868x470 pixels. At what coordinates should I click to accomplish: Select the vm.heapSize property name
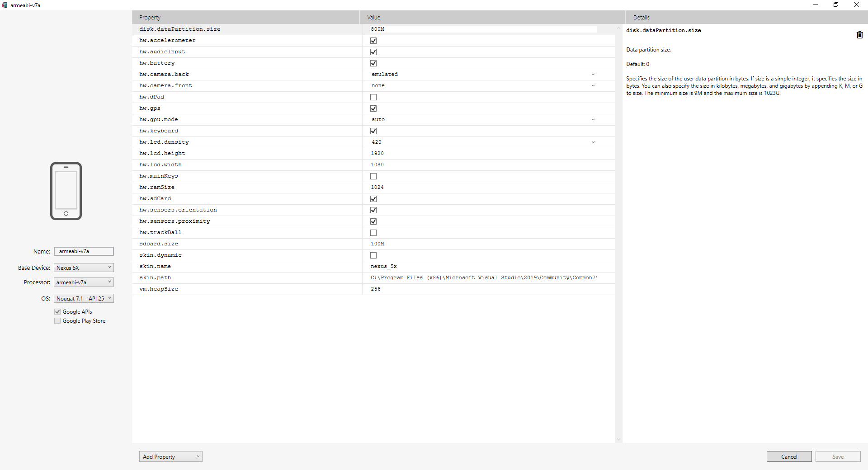(159, 289)
